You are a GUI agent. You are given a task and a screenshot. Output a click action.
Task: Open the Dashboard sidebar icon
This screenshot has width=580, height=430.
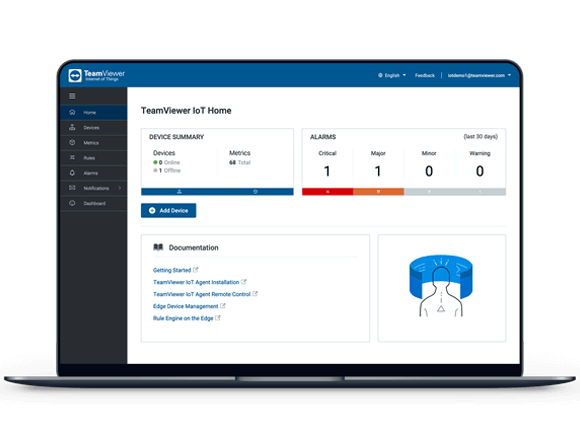pyautogui.click(x=72, y=203)
